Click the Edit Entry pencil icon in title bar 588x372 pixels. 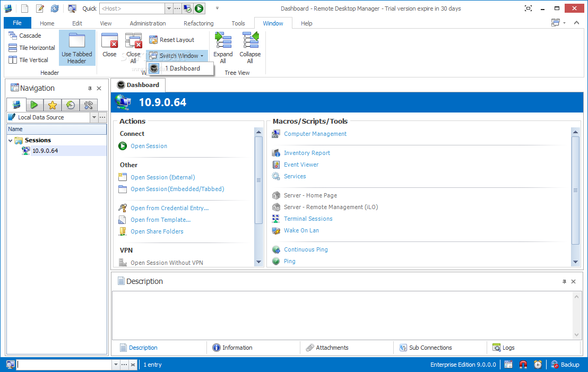(x=40, y=8)
